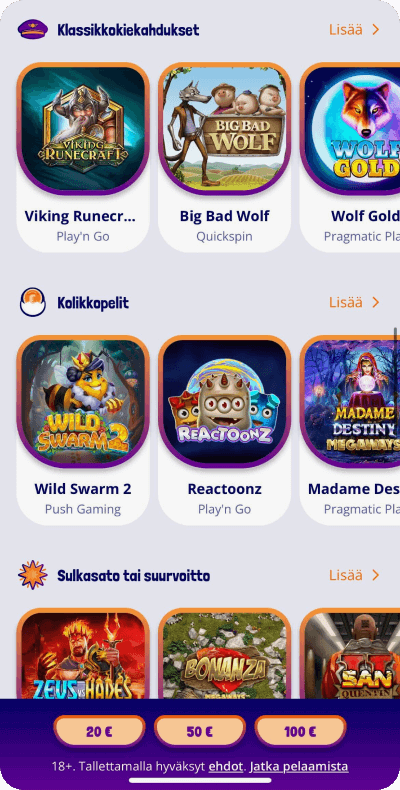Screen dimensions: 400x790
Task: Open the Wild Swarm 2 game tile
Action: (83, 402)
